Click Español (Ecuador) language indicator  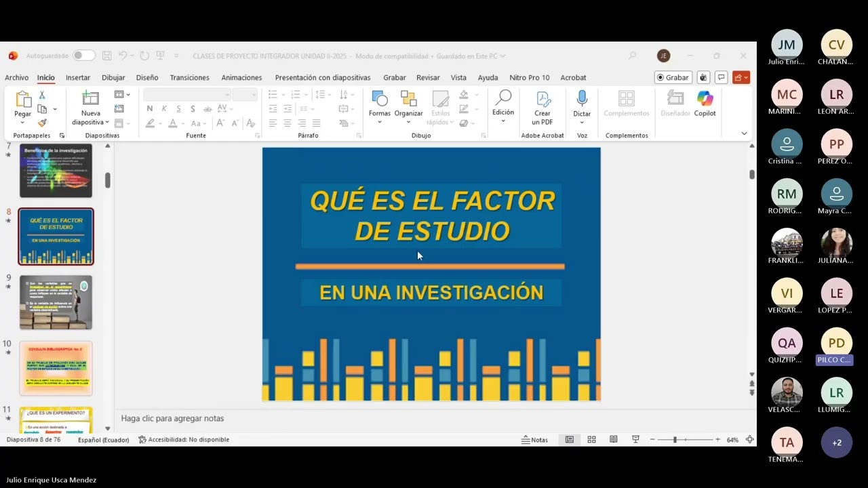(x=103, y=440)
